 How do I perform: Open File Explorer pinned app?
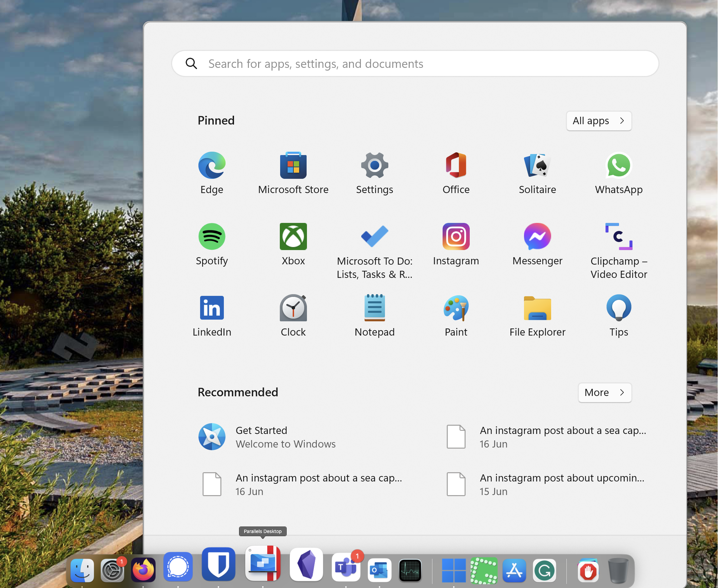tap(538, 316)
